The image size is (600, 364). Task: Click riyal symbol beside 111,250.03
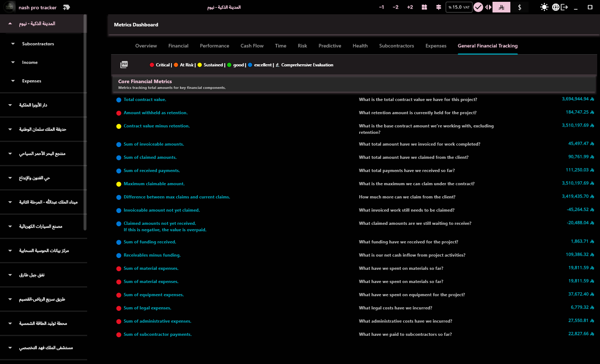click(592, 170)
